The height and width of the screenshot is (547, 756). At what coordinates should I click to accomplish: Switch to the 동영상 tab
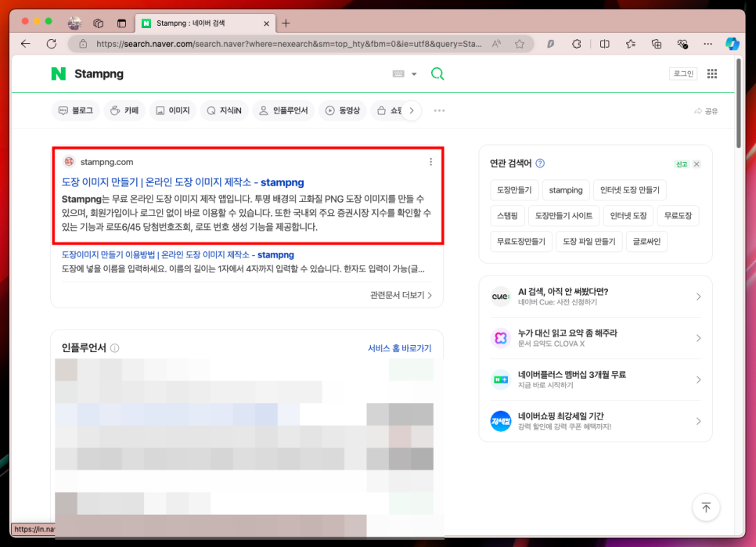point(342,111)
